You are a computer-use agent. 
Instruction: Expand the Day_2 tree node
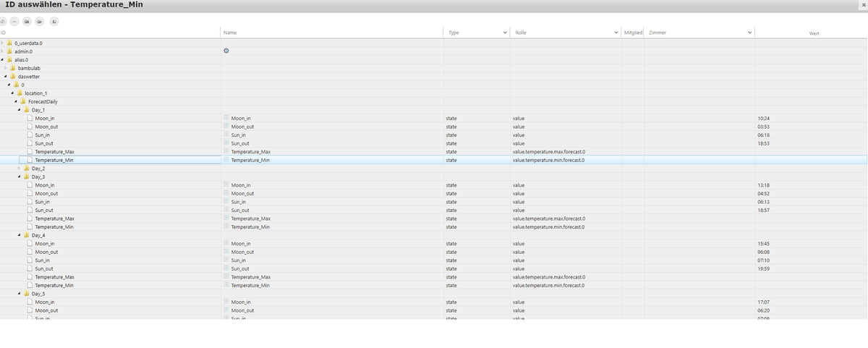coord(20,168)
